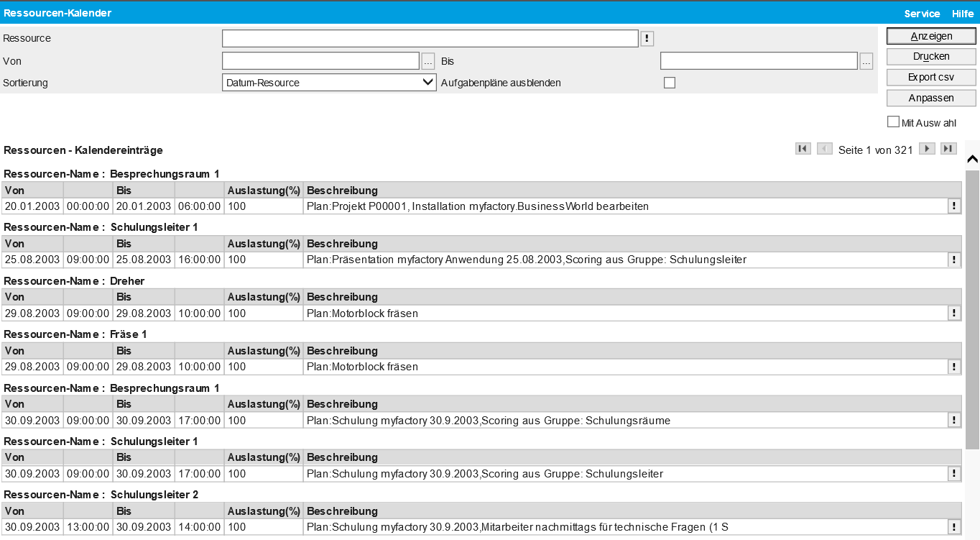
Task: Jump to last page of calendar entries
Action: [x=949, y=149]
